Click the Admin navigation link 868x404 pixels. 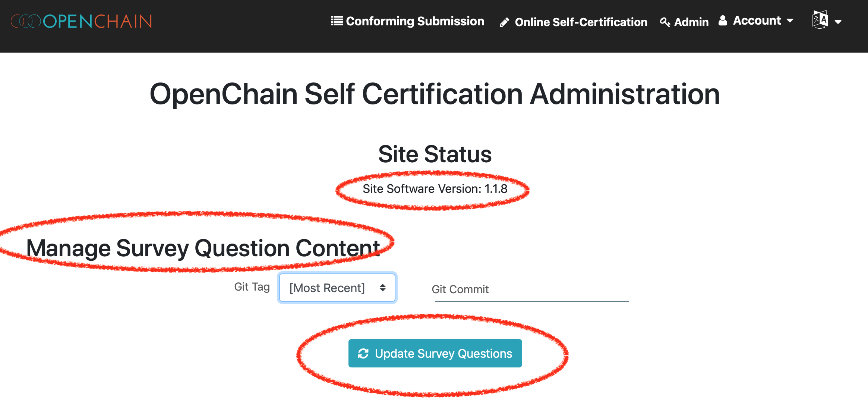[691, 22]
